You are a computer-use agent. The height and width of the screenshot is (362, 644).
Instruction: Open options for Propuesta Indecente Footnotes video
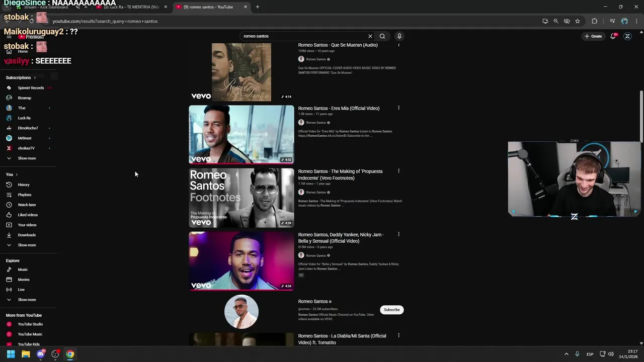coord(398,171)
